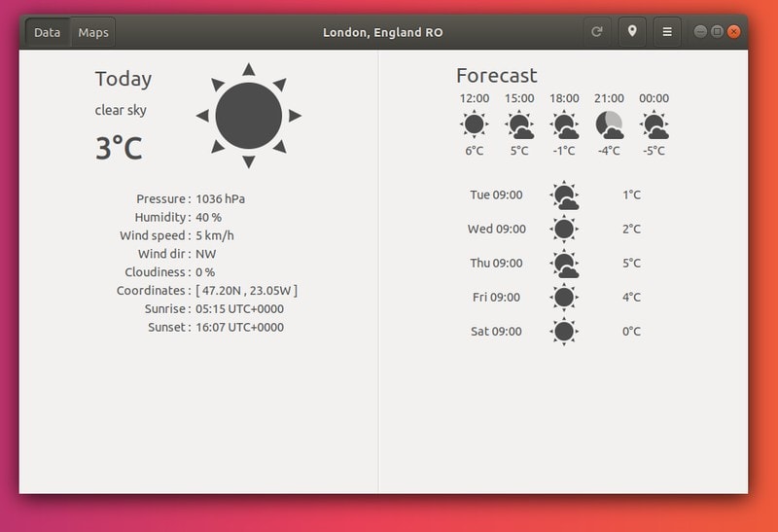The width and height of the screenshot is (778, 532).
Task: Click the Coordinates value text
Action: click(246, 291)
